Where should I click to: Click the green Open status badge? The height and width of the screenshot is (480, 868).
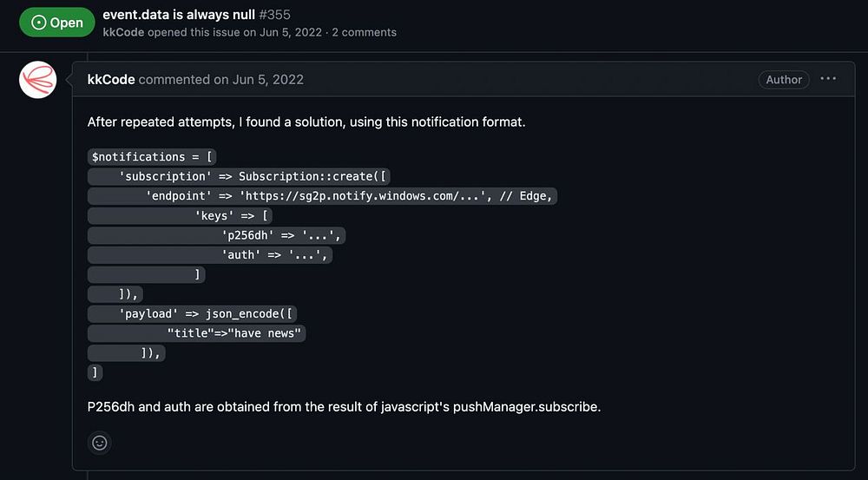point(57,23)
